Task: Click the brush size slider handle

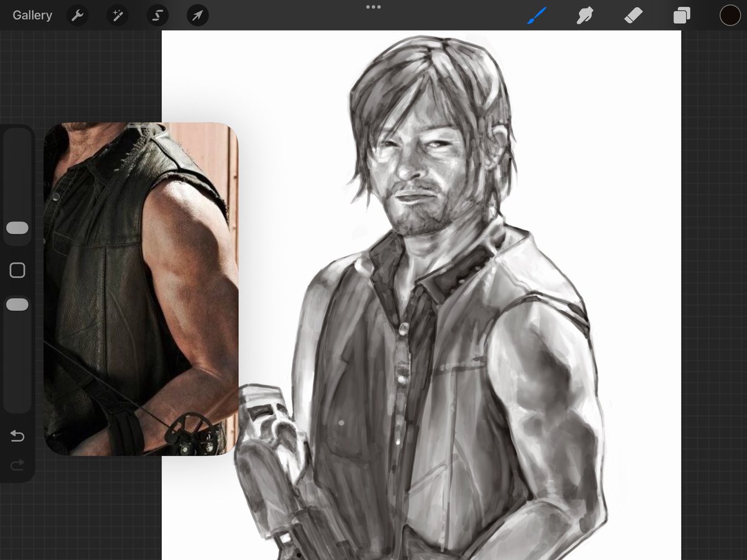Action: tap(17, 228)
